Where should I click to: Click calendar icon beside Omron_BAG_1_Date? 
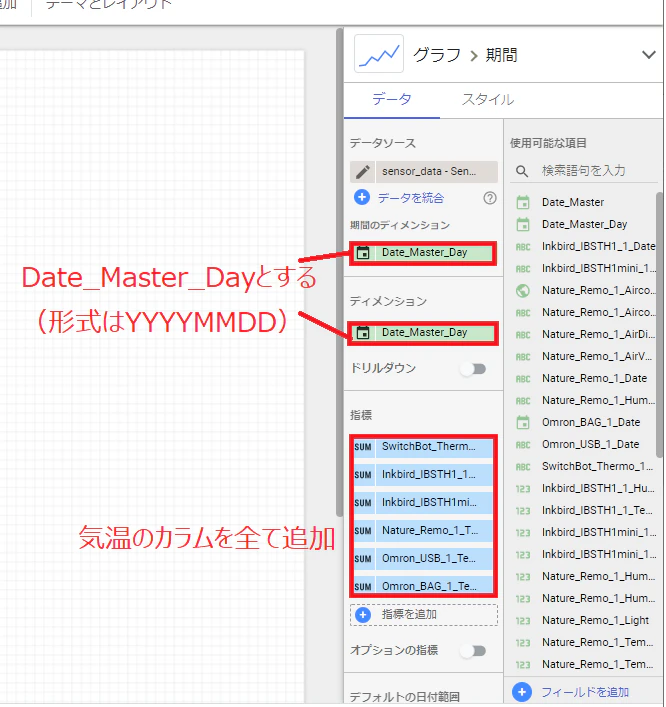pos(523,423)
